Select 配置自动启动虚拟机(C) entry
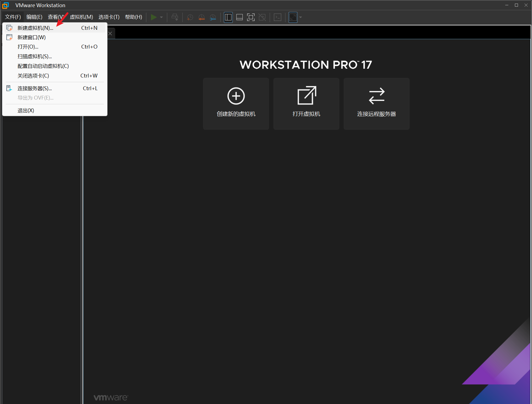Screen dimensions: 532x404 click(55, 66)
